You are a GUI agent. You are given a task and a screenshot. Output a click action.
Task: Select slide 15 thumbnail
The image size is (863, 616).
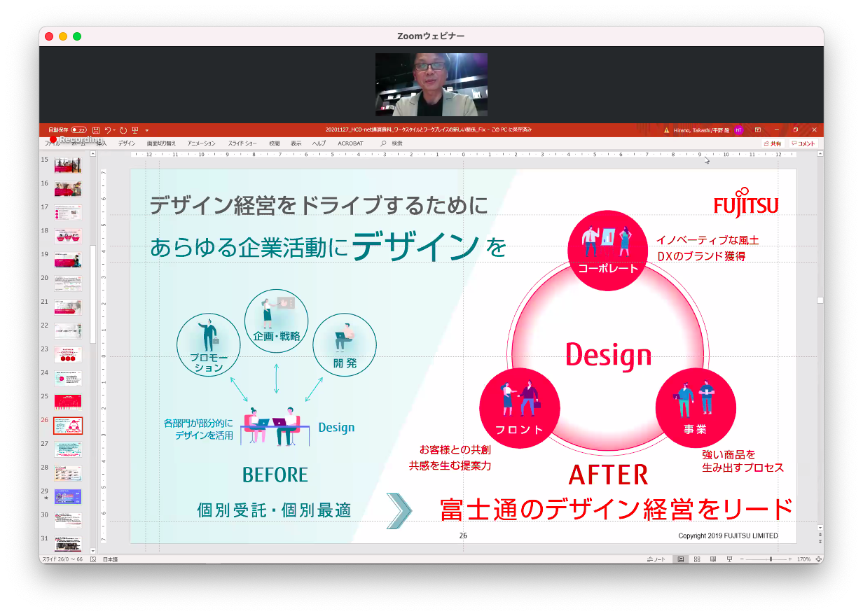[68, 166]
